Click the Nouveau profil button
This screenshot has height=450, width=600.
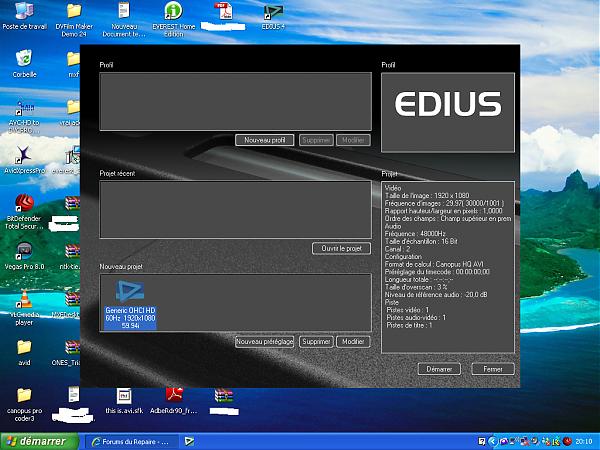tap(264, 140)
